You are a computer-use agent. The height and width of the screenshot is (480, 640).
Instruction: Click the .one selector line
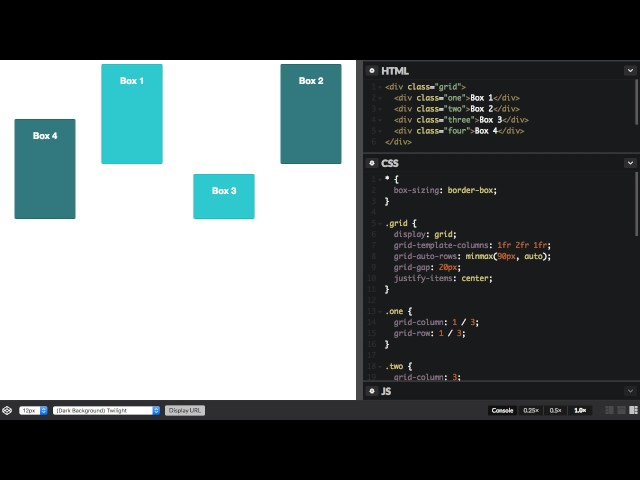point(398,311)
